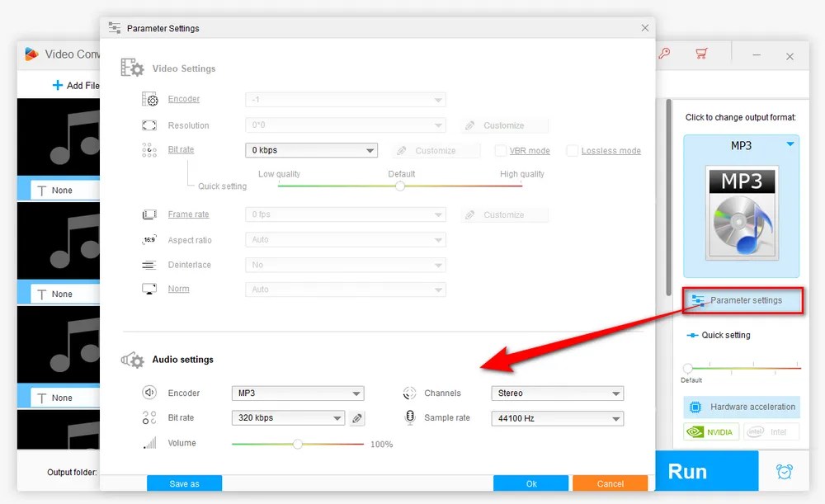Expand the MP3 output format arrow

pyautogui.click(x=790, y=144)
